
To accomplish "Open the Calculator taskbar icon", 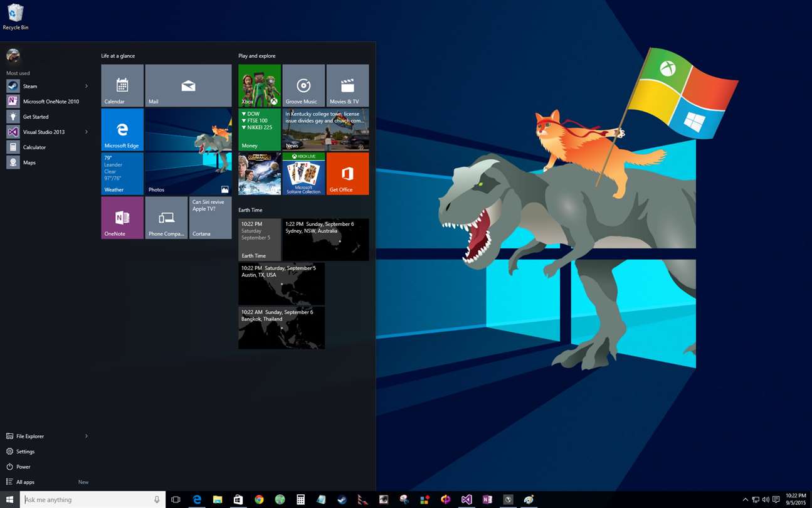I will (301, 500).
